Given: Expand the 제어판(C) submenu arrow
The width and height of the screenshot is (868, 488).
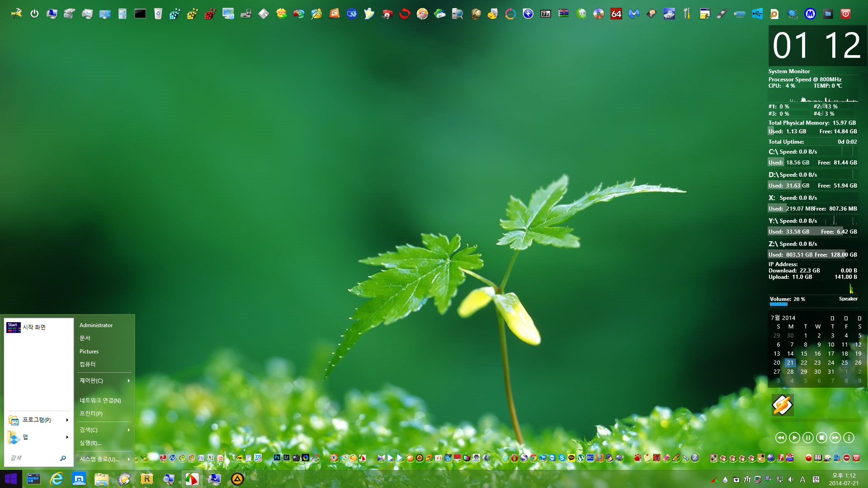Looking at the screenshot, I should pos(129,380).
